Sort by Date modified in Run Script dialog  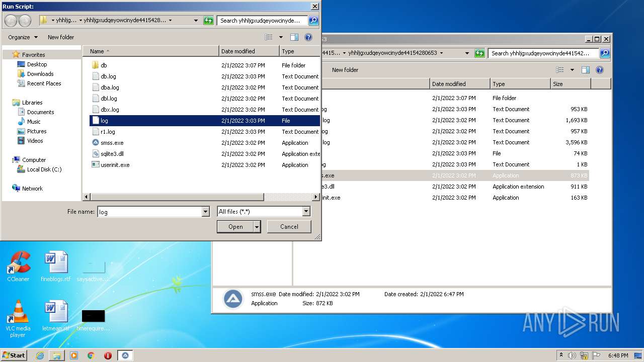pos(249,51)
